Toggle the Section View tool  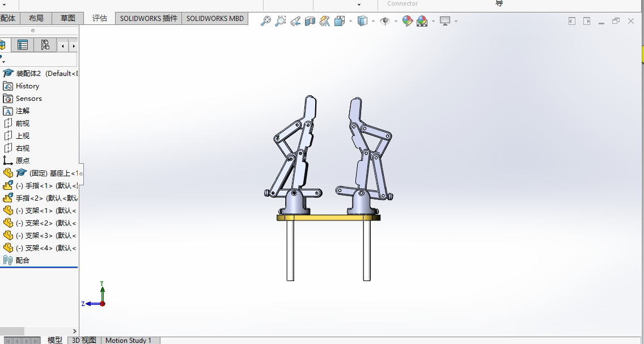(x=310, y=21)
